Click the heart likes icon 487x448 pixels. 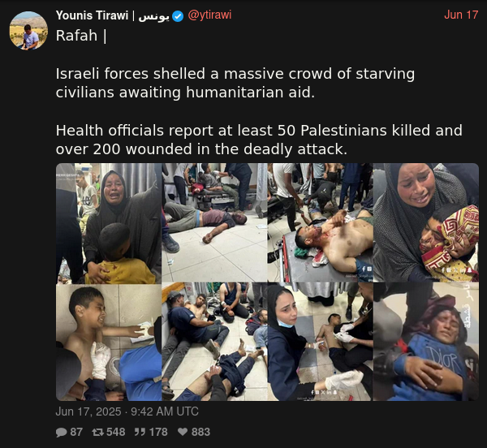point(183,432)
